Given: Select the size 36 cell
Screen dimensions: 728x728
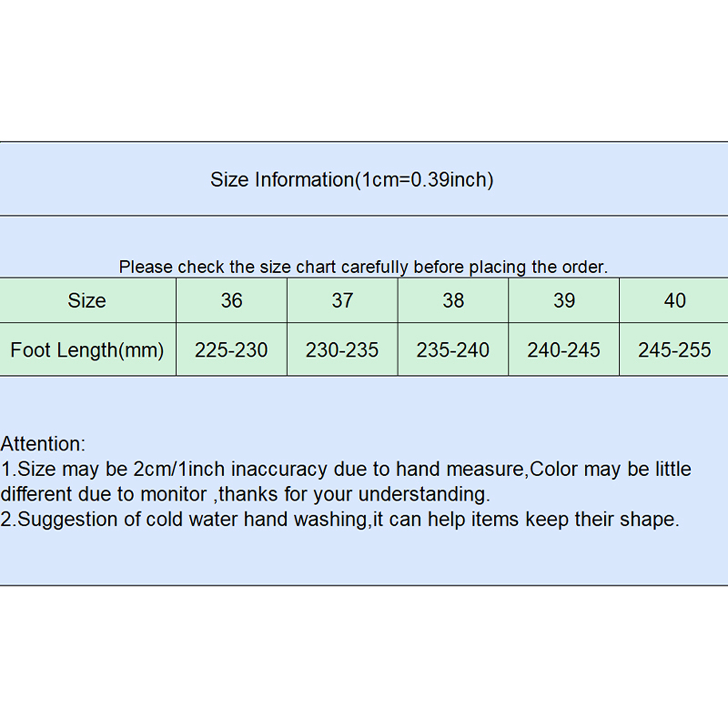Looking at the screenshot, I should [232, 301].
